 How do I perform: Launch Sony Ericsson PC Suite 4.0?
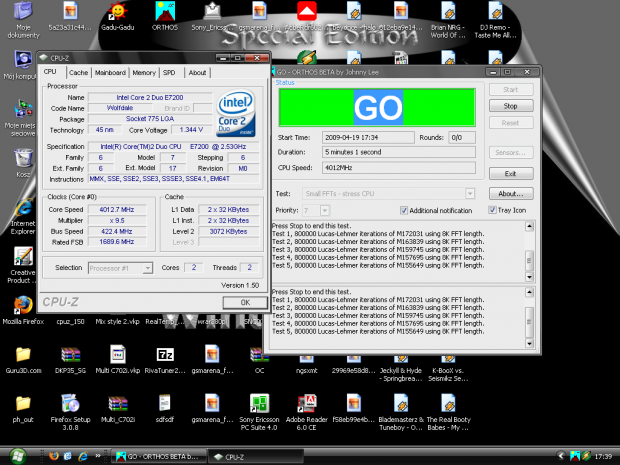click(259, 412)
